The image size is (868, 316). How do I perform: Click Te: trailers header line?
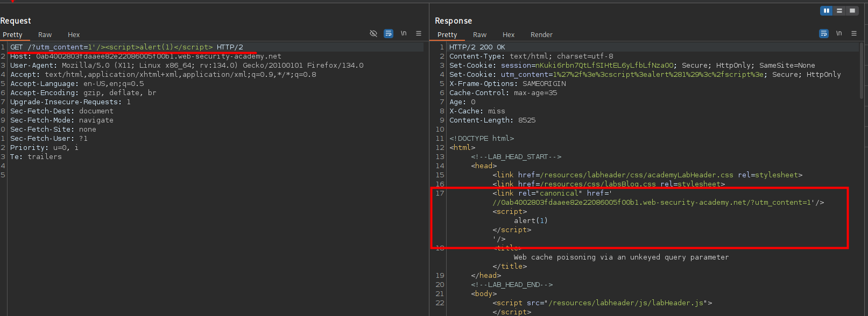[36, 157]
